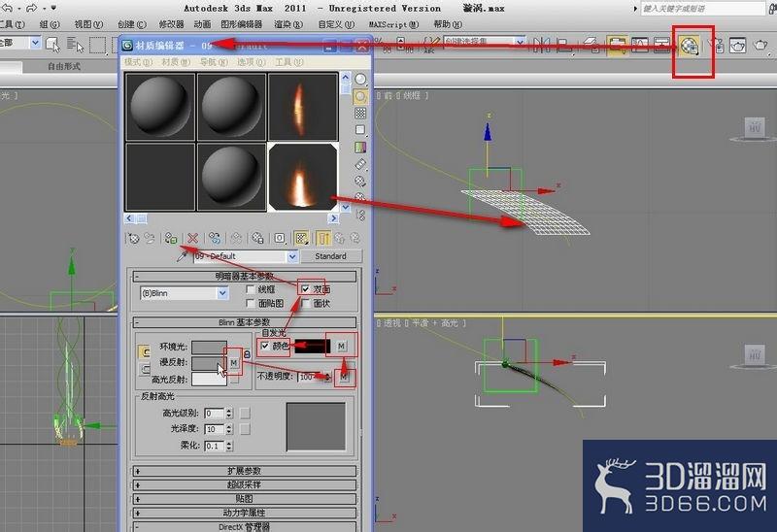Click Sample UV Tiling icon
The image size is (777, 532).
[360, 130]
